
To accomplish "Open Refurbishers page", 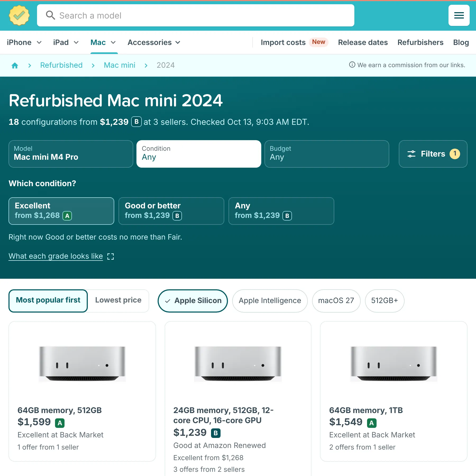I will (x=420, y=42).
